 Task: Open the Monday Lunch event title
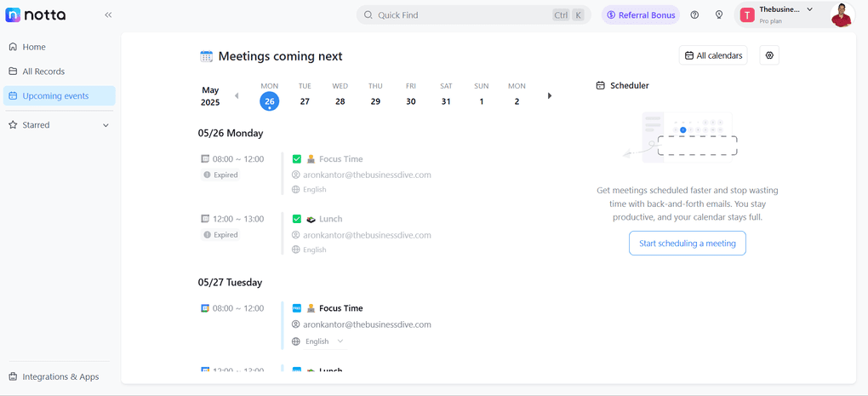(330, 219)
